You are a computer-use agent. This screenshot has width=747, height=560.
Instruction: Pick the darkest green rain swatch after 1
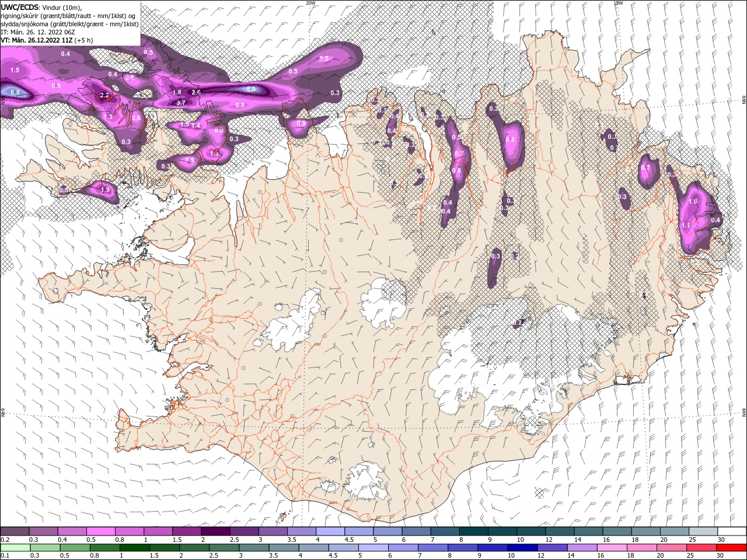click(x=134, y=548)
